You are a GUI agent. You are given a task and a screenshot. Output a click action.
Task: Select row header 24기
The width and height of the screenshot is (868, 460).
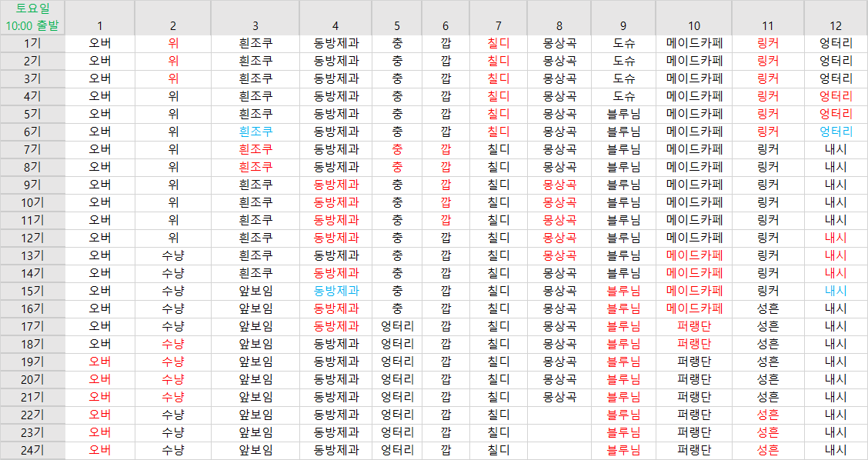tap(32, 450)
